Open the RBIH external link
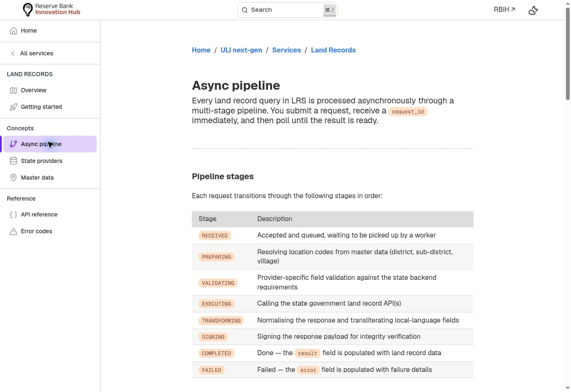This screenshot has width=571, height=392. 504,9
